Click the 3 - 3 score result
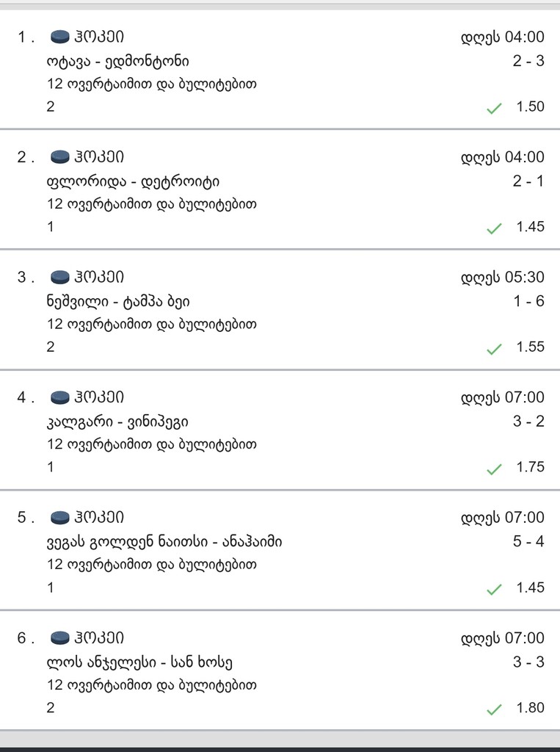Image resolution: width=560 pixels, height=752 pixels. pyautogui.click(x=528, y=662)
